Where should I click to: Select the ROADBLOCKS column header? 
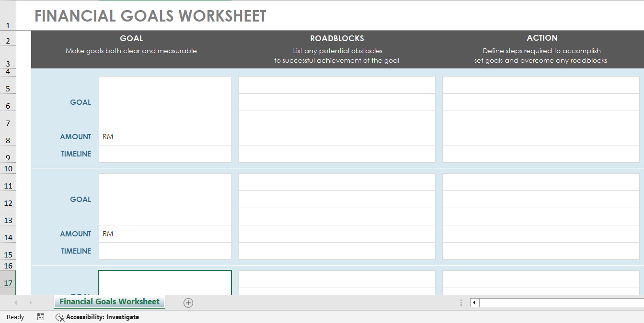[x=337, y=38]
